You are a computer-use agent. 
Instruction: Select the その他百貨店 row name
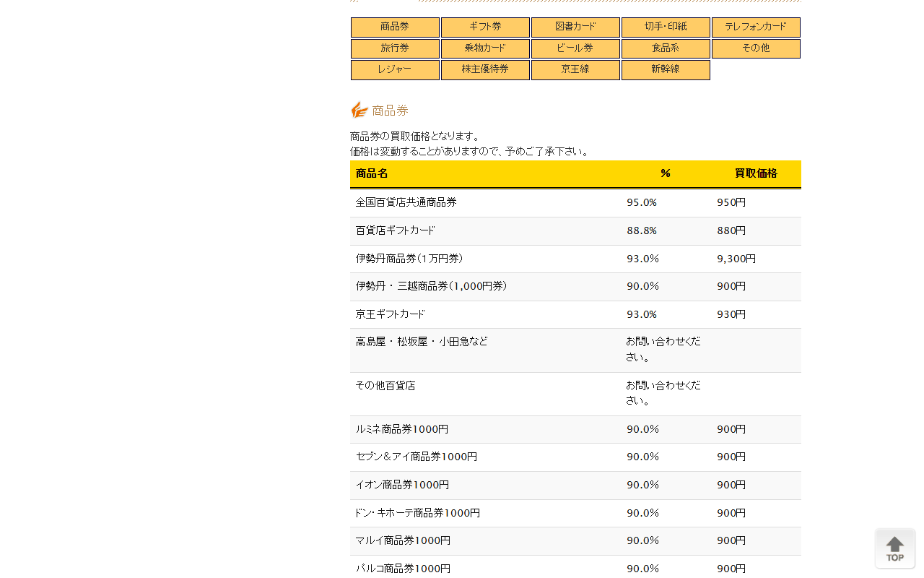click(x=385, y=386)
